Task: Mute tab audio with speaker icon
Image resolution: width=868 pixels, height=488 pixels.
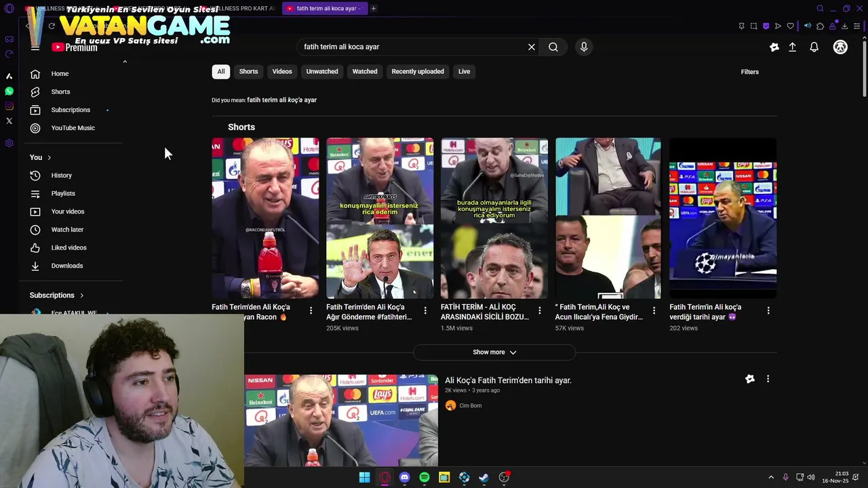Action: point(808,26)
